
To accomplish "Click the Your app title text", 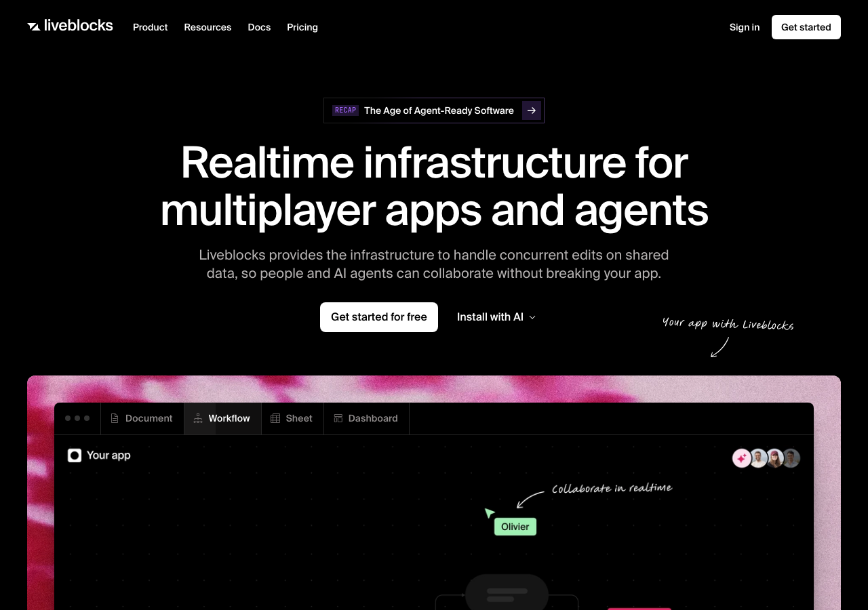I will pyautogui.click(x=108, y=455).
